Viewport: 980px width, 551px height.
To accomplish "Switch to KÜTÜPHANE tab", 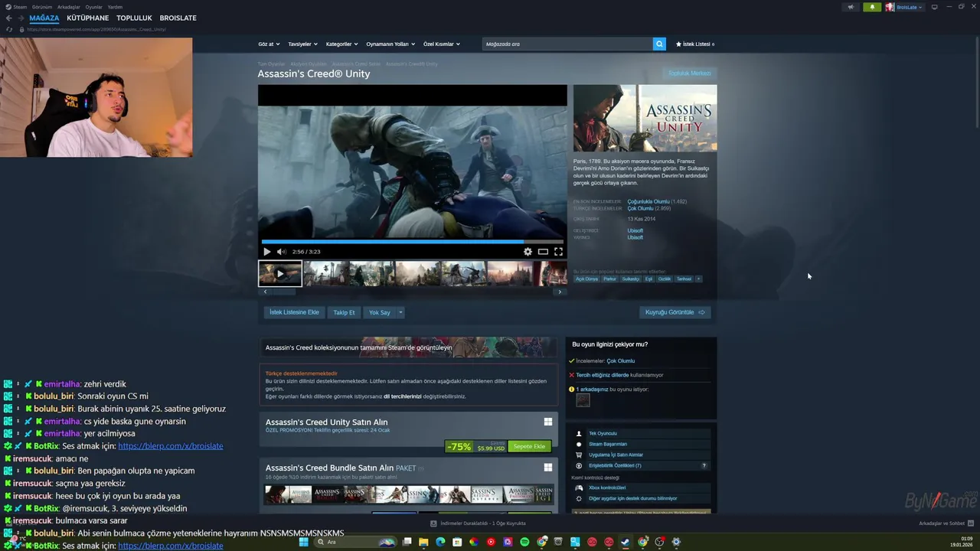I will point(88,18).
